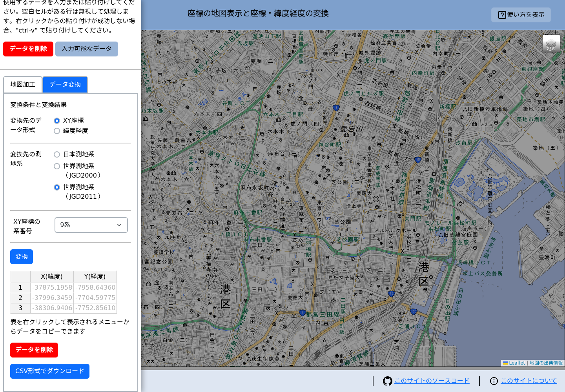Click the cell -7704.59775 in row 2

95,298
